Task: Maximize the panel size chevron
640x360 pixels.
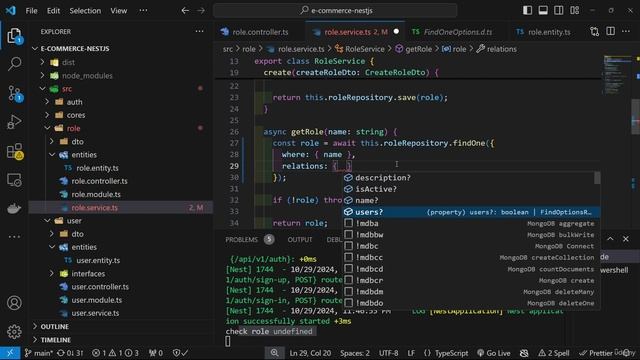Action: click(x=610, y=239)
